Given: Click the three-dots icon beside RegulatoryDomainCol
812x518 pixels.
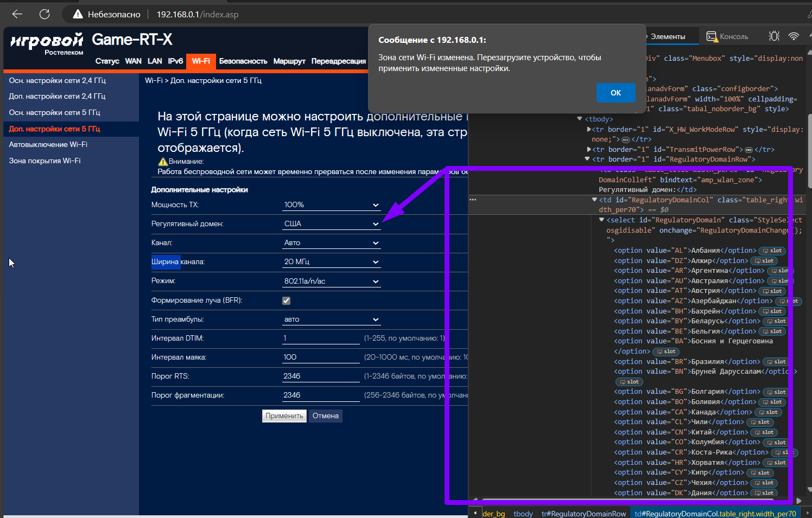Looking at the screenshot, I should 473,200.
